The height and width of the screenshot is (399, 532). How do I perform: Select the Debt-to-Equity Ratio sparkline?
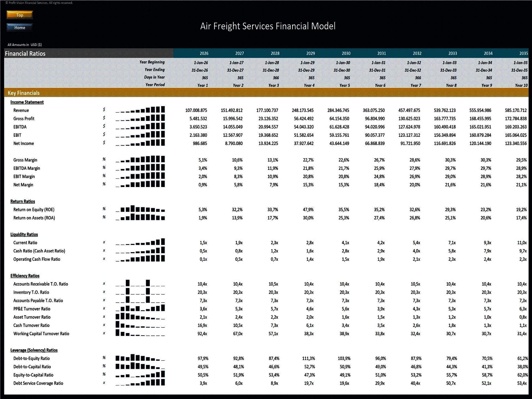pos(140,358)
